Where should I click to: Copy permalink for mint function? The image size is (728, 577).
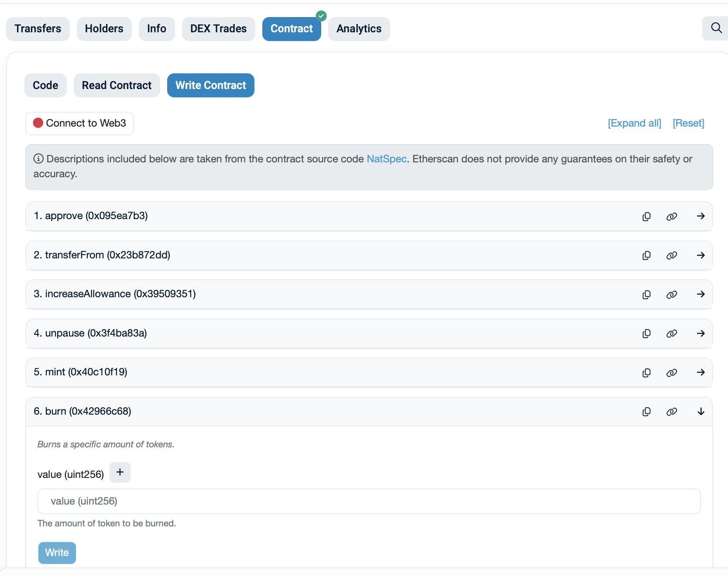(672, 373)
